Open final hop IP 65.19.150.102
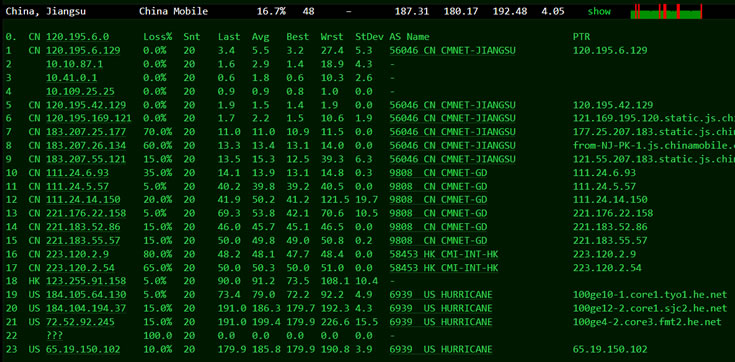735x362 pixels. 83,349
